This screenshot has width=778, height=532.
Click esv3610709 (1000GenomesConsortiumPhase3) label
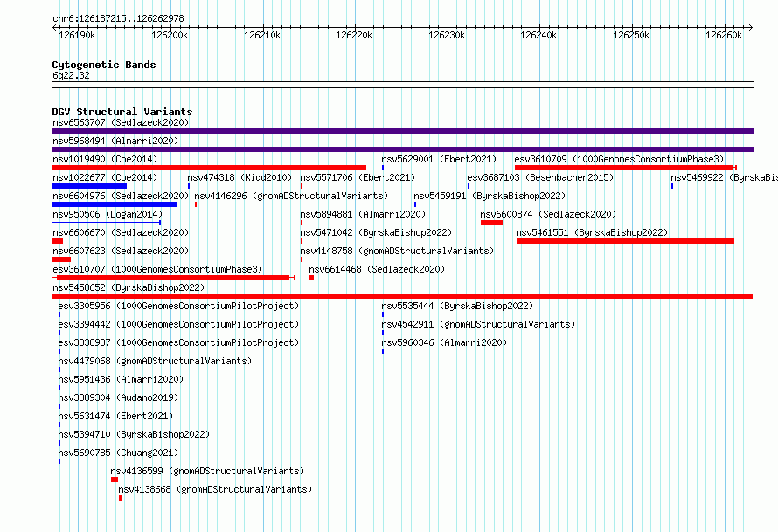[619, 159]
